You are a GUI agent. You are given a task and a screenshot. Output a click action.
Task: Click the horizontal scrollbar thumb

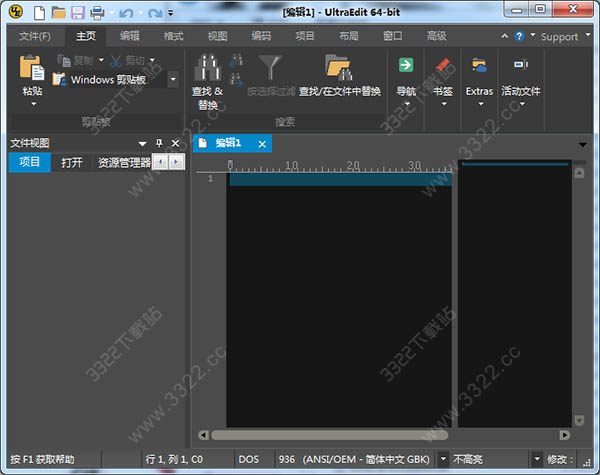click(x=329, y=435)
